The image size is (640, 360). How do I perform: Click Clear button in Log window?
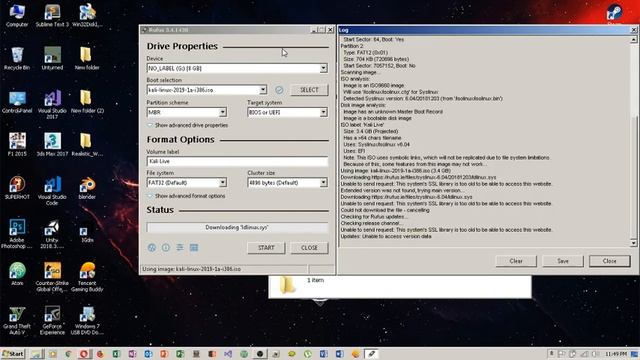[516, 261]
